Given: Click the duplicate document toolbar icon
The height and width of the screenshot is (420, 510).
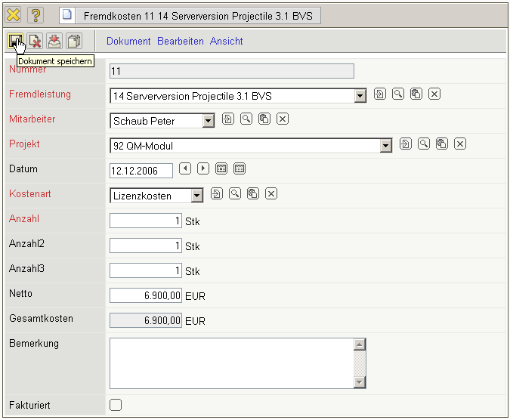Looking at the screenshot, I should (74, 41).
